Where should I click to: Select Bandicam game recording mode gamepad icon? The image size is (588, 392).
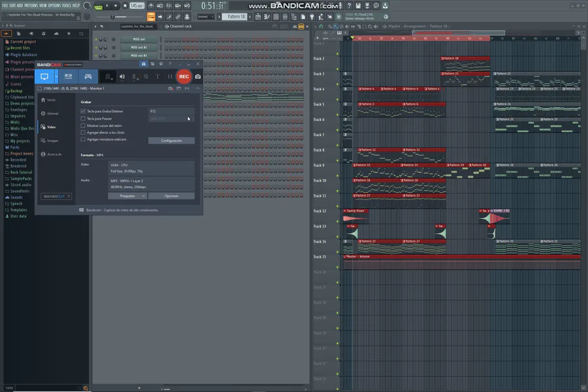(x=88, y=76)
